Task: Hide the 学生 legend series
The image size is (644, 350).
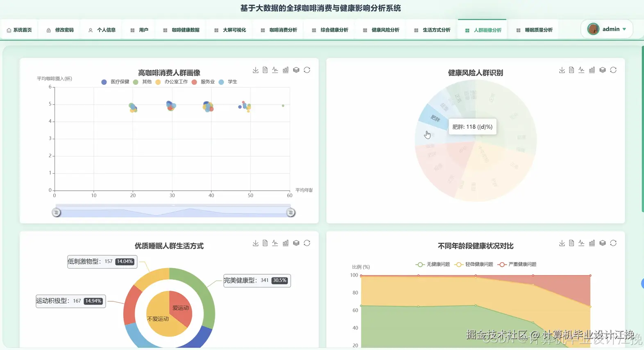Action: click(x=228, y=82)
